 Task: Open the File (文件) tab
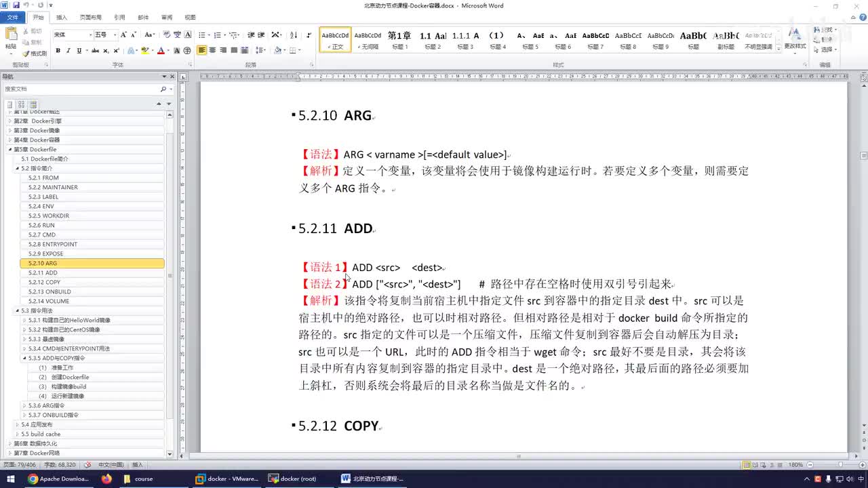click(12, 18)
